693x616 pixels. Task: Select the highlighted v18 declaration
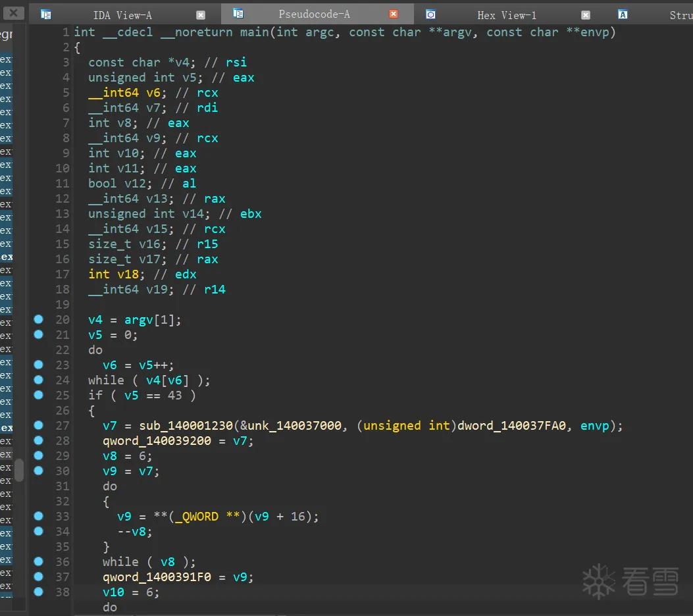tap(116, 274)
